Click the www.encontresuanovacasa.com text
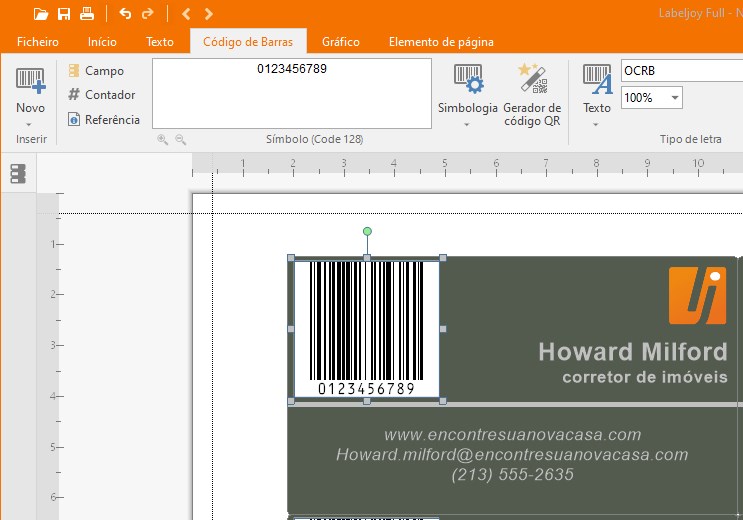This screenshot has height=520, width=743. click(513, 435)
